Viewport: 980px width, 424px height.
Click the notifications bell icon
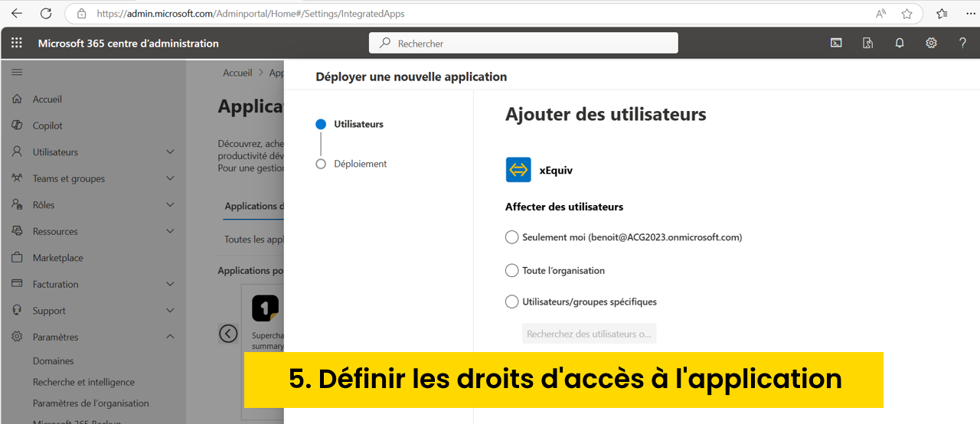900,43
